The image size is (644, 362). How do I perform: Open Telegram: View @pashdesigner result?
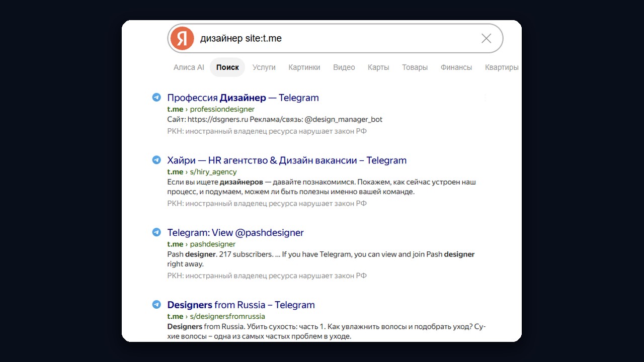pos(235,232)
